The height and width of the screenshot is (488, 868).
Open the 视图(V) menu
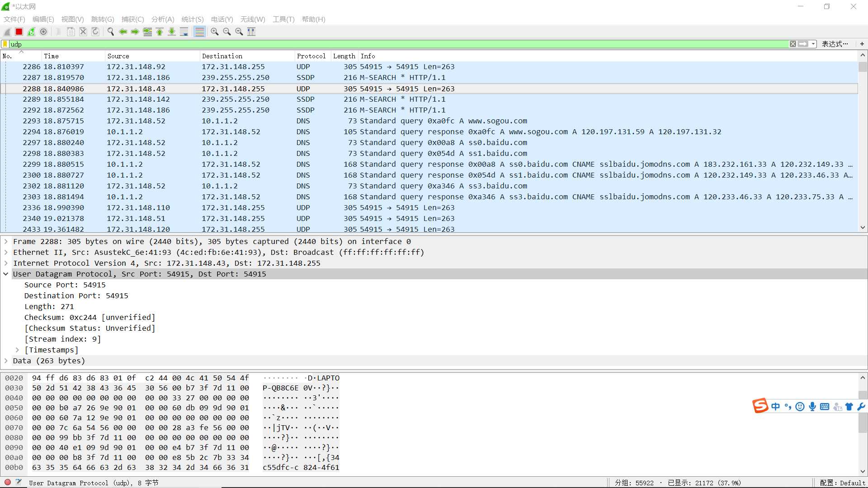(73, 19)
